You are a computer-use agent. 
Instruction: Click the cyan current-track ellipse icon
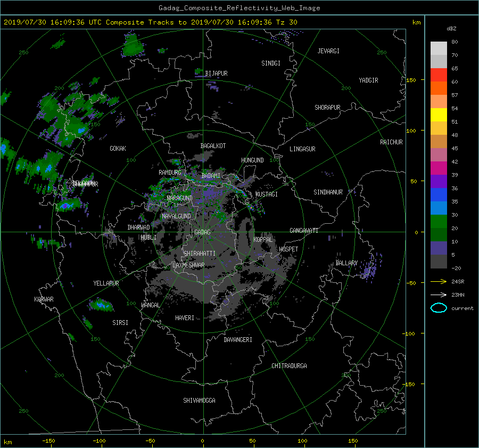tap(439, 308)
